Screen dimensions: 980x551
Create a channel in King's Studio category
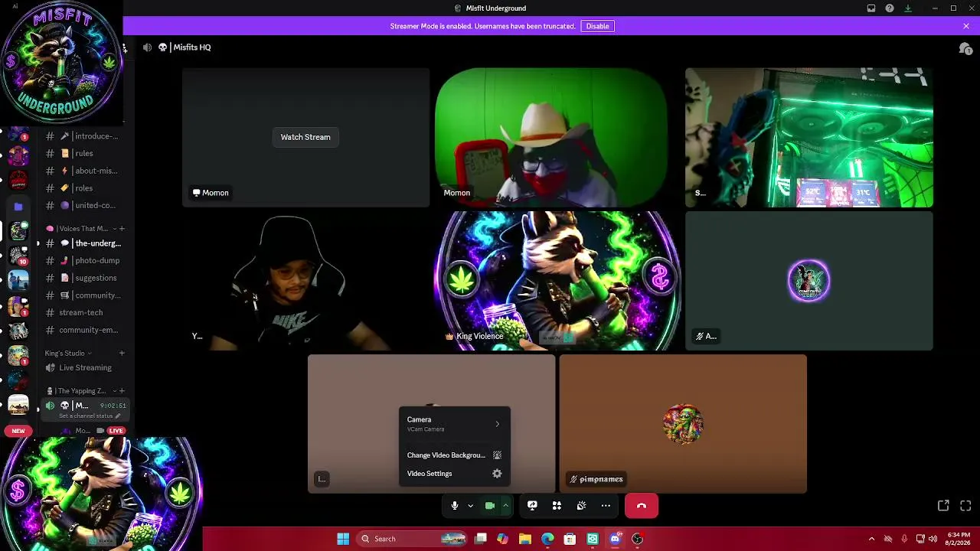pos(122,353)
